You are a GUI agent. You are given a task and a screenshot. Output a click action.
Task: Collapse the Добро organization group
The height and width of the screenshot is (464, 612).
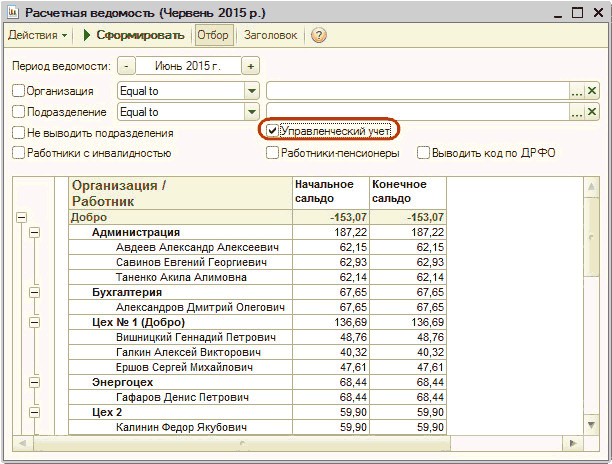pos(21,217)
